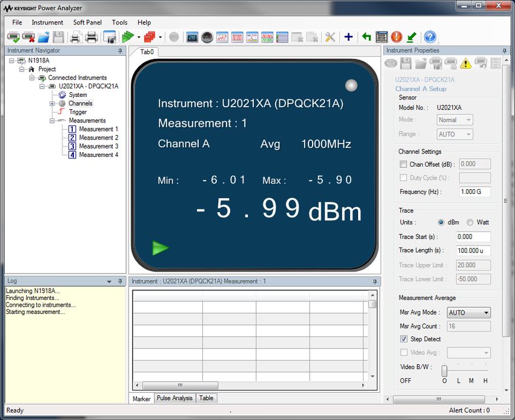Click the printer icon in the toolbar
Image resolution: width=515 pixels, height=420 pixels.
(x=91, y=37)
